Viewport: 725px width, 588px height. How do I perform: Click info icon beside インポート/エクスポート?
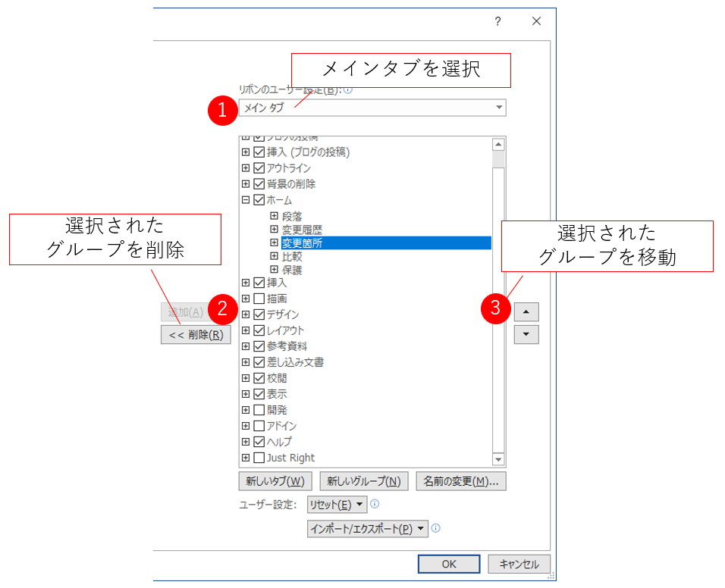(x=436, y=529)
